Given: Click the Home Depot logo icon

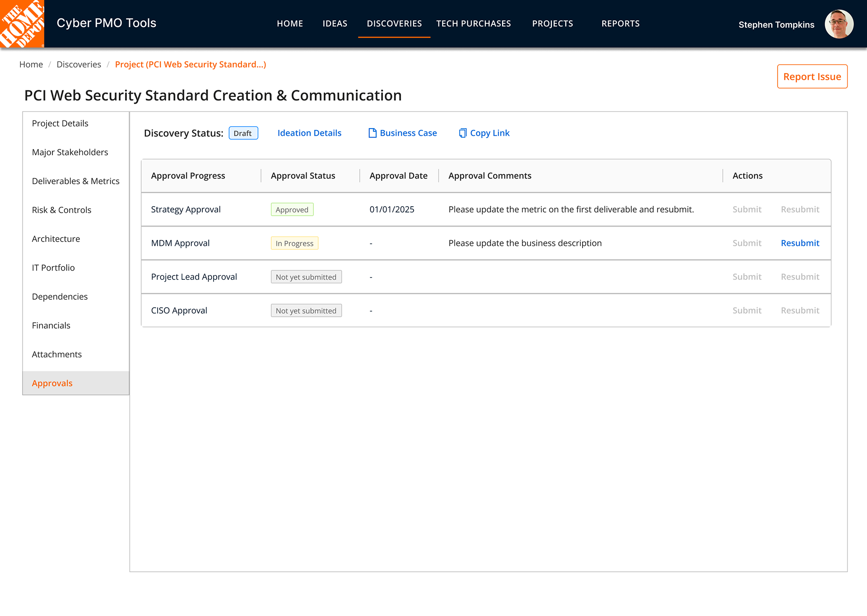Looking at the screenshot, I should [22, 23].
